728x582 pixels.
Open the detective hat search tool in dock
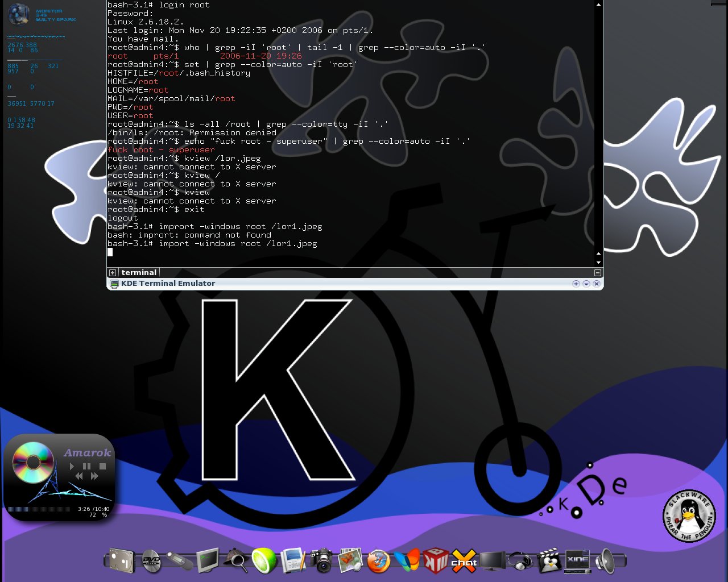(236, 560)
